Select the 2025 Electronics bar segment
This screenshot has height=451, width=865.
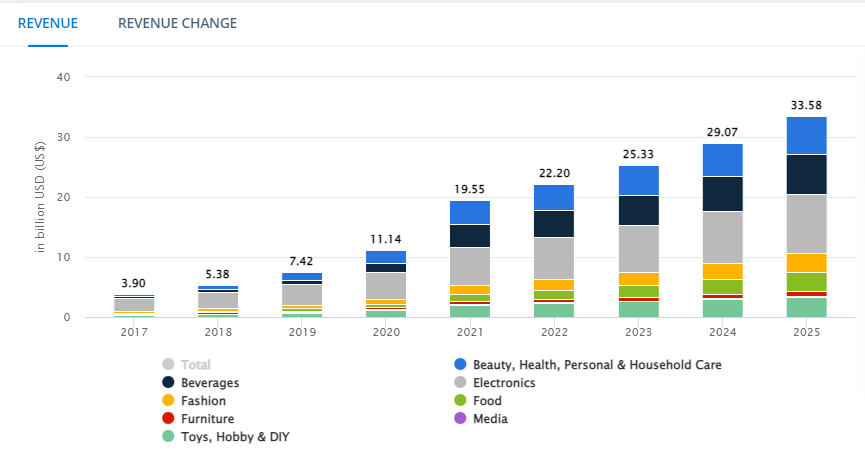click(x=807, y=224)
